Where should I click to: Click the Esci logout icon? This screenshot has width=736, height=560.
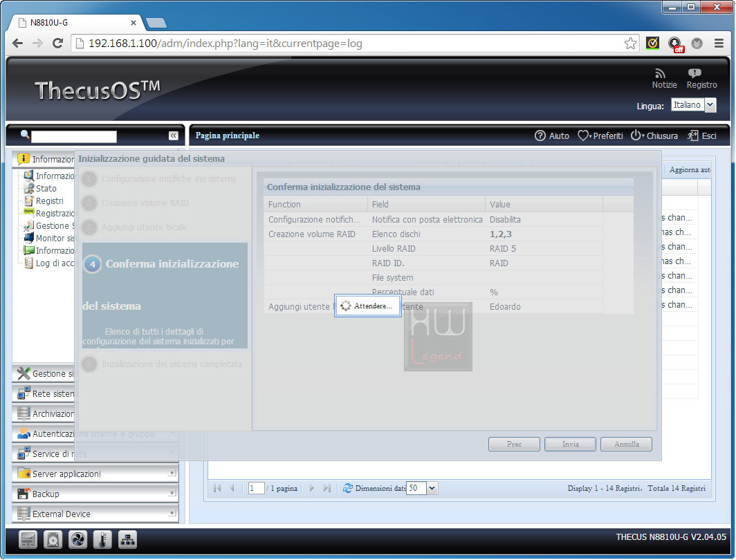[x=693, y=136]
